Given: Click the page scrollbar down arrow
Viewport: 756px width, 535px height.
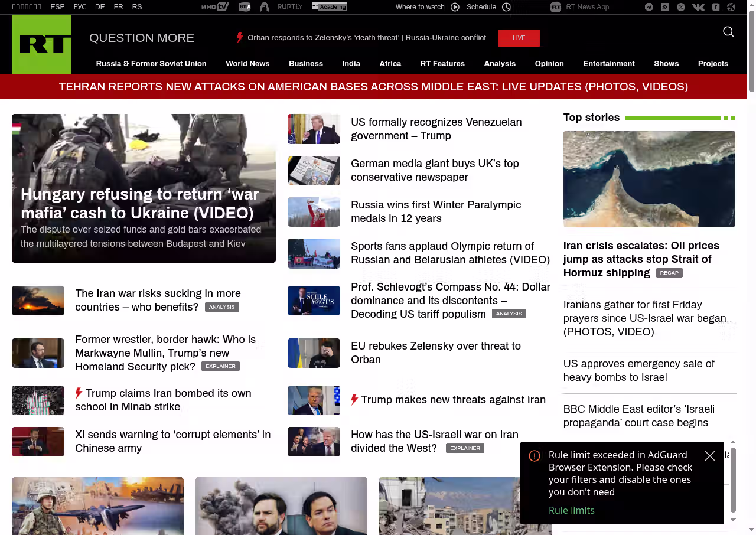Looking at the screenshot, I should click(x=751, y=530).
